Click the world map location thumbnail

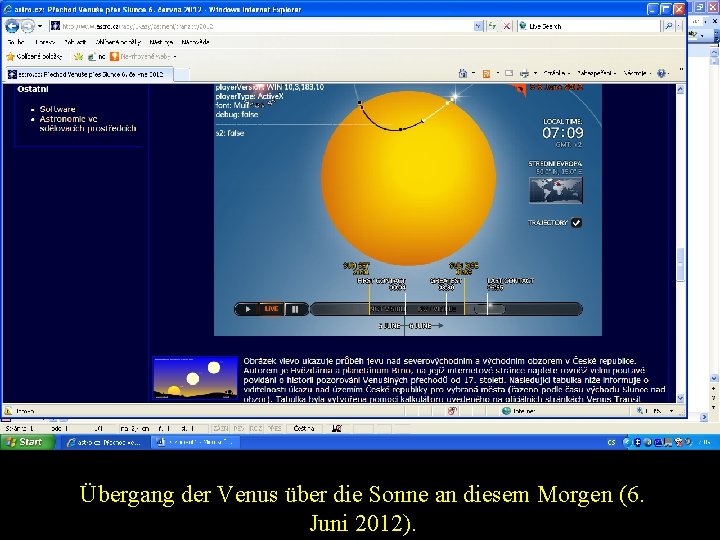tap(556, 190)
